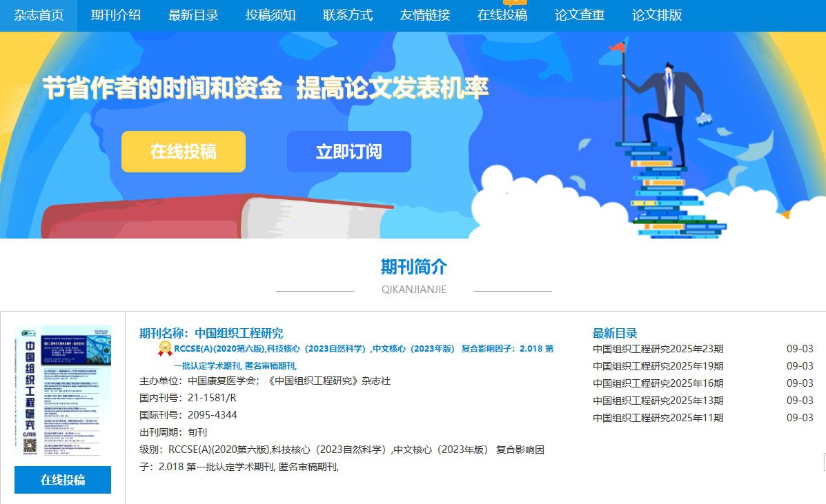826x504 pixels.
Task: Open 投稿须知 from top menu
Action: point(271,15)
